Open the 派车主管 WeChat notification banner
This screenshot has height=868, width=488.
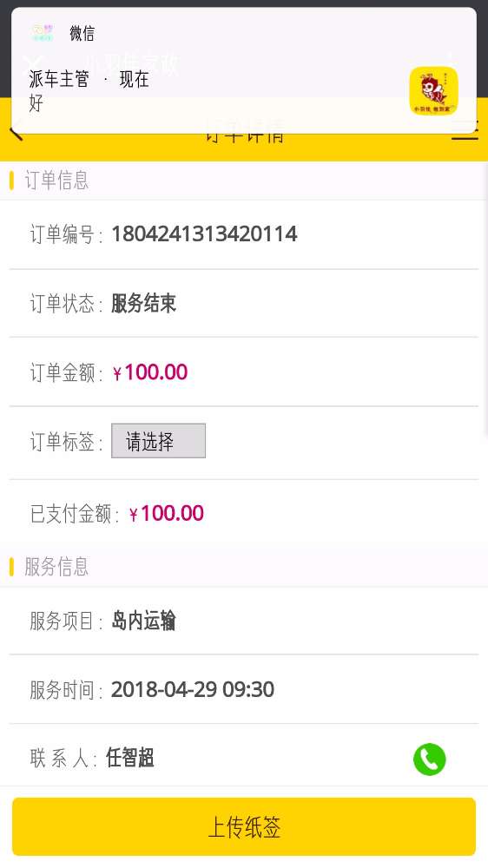point(244,70)
